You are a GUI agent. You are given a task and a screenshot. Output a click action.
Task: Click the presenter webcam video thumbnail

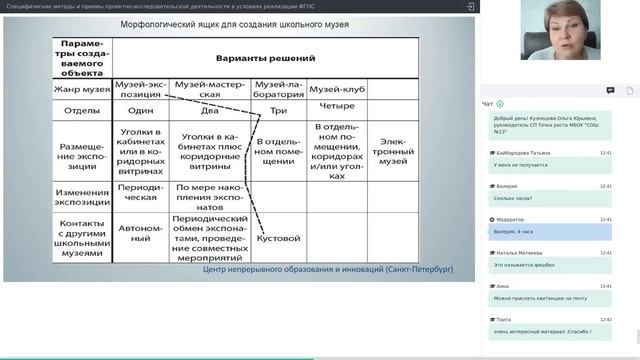tap(560, 30)
